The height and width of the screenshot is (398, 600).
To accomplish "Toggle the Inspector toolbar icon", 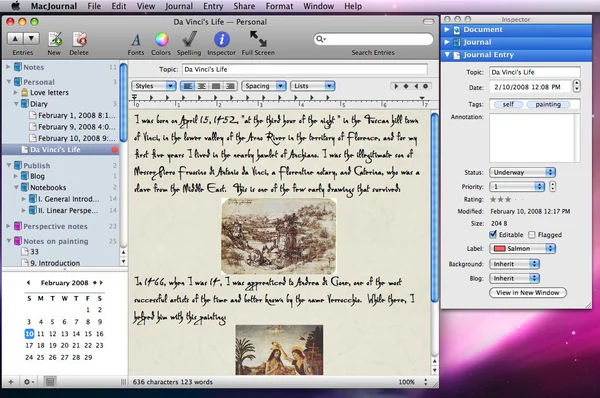I will 222,39.
